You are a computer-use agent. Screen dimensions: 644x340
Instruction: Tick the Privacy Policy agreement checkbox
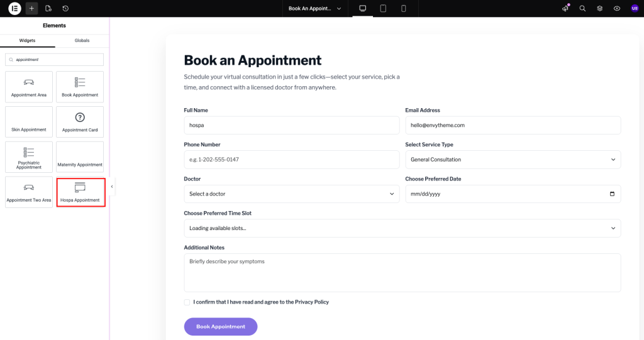click(x=187, y=302)
